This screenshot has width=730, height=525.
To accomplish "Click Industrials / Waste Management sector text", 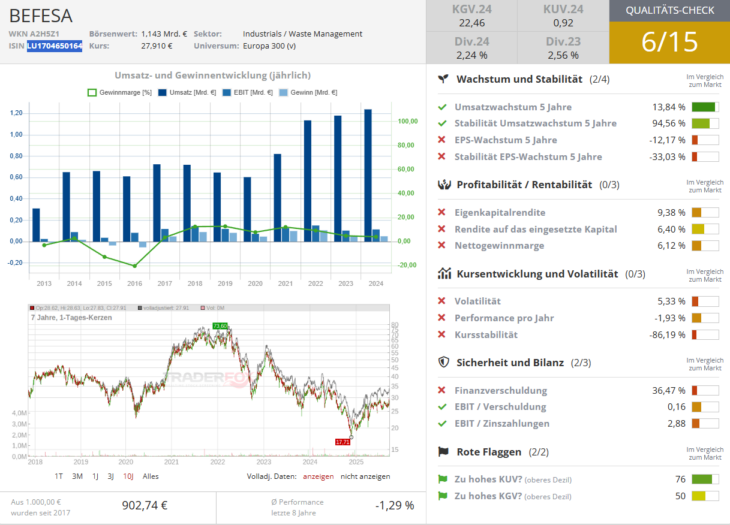I will pos(302,34).
